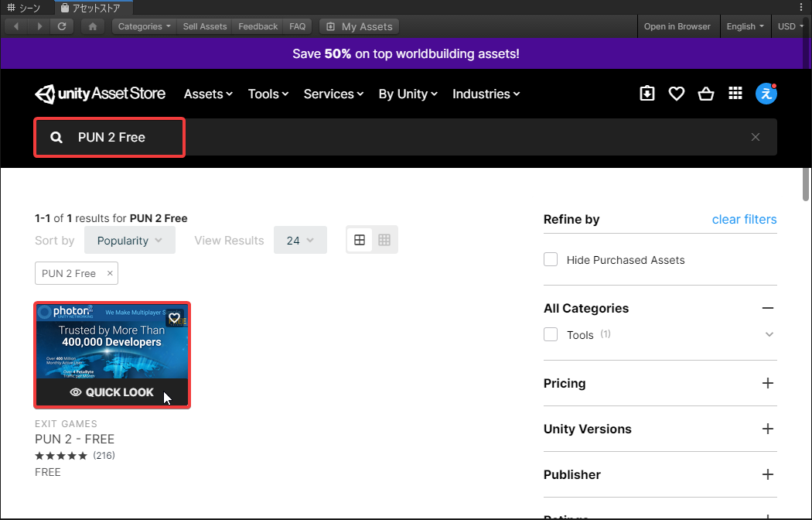Open the Sort by Popularity dropdown
The image size is (812, 520).
pos(129,241)
